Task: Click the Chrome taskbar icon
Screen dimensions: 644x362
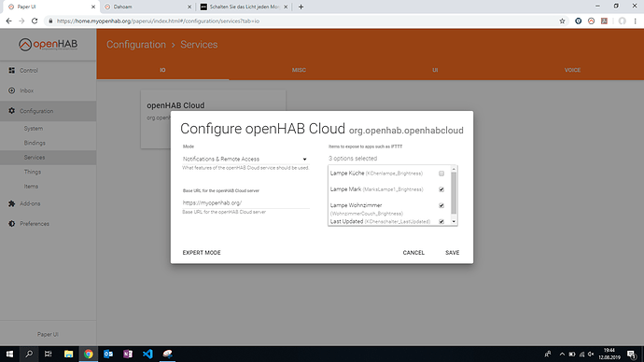Action: click(89, 354)
